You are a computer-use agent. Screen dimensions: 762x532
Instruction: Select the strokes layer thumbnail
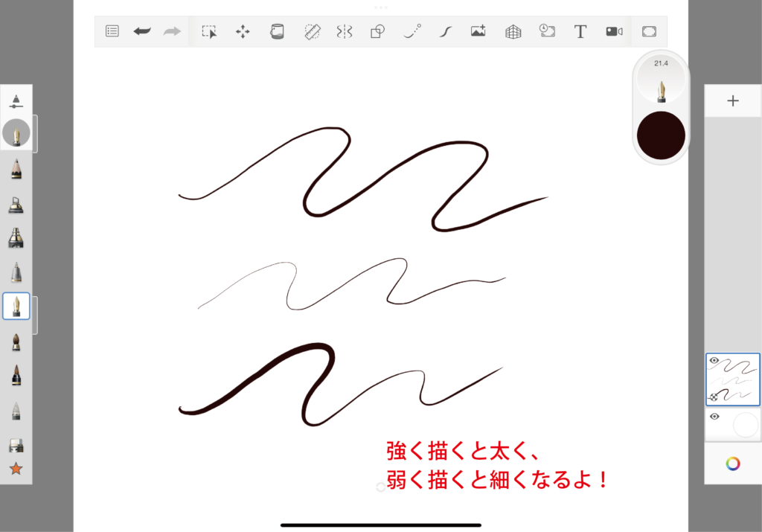point(733,379)
